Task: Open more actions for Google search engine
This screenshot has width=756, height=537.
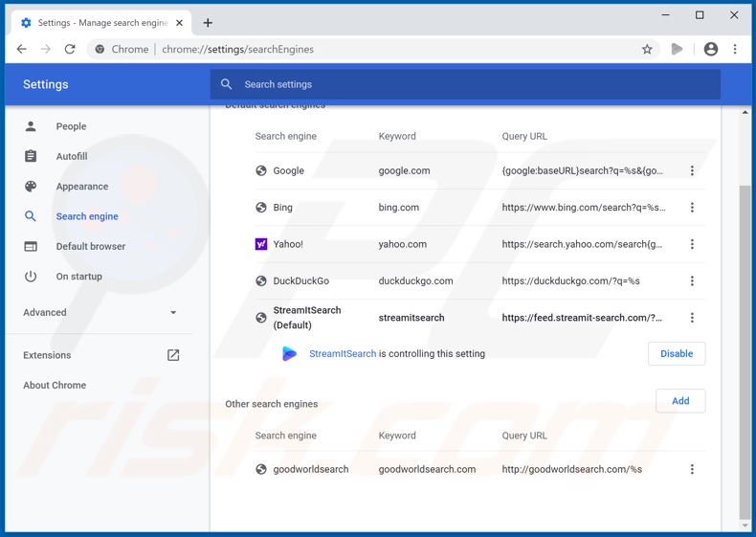Action: (692, 170)
